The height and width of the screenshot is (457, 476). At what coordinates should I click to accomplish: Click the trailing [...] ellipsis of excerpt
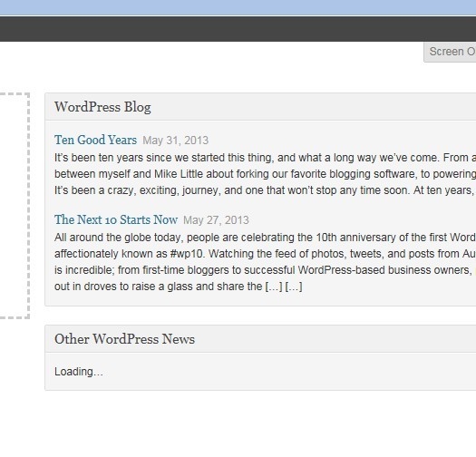point(294,287)
